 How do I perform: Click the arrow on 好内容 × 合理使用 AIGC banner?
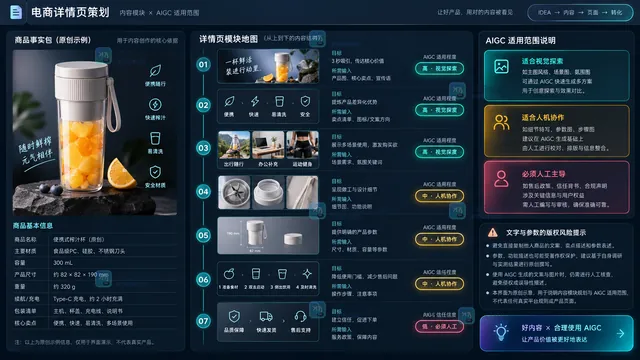(x=620, y=333)
